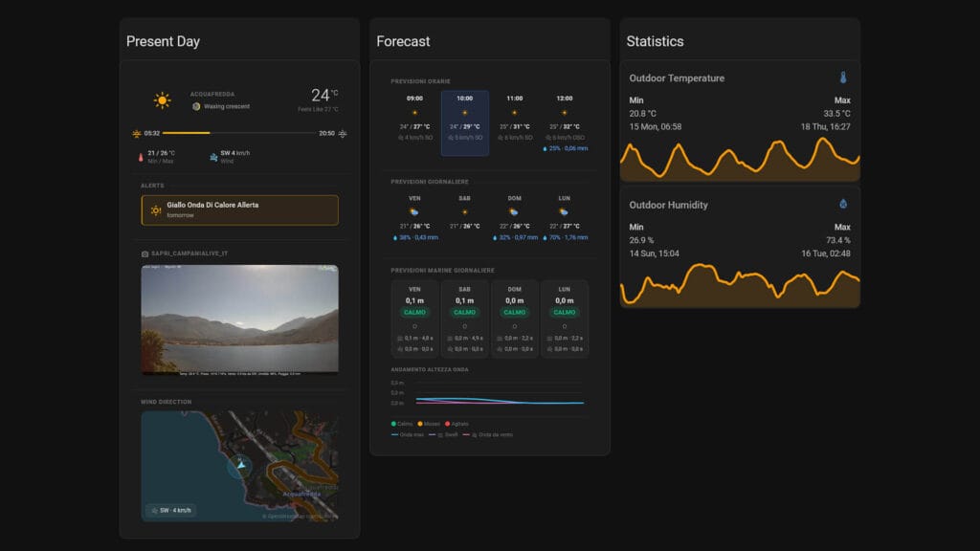This screenshot has height=551, width=980.
Task: Open the Giallo Onda Di Calore Allerta alert
Action: click(x=240, y=210)
